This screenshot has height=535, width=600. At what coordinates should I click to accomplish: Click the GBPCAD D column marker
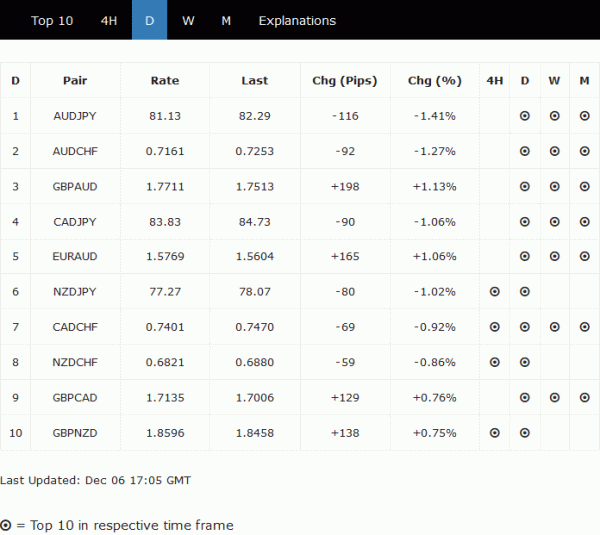[525, 398]
